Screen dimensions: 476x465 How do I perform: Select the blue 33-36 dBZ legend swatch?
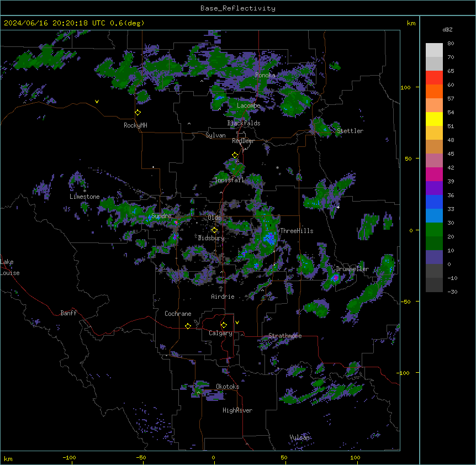coord(434,202)
